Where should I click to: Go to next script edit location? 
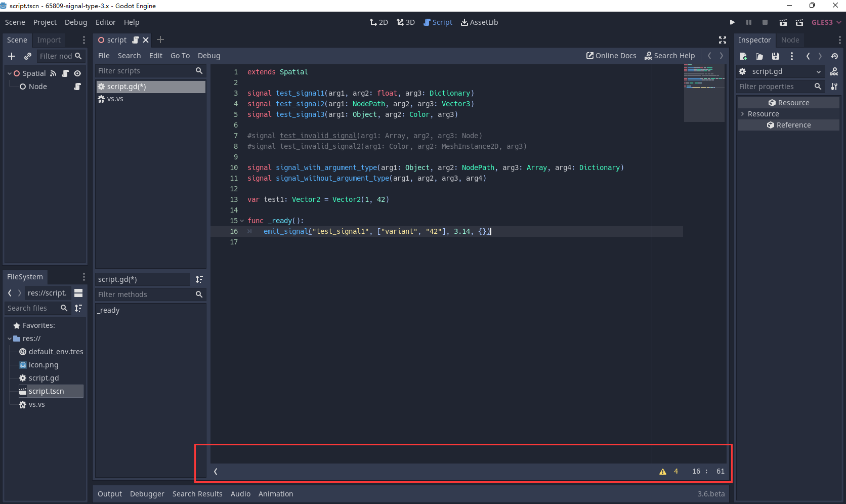pos(722,56)
